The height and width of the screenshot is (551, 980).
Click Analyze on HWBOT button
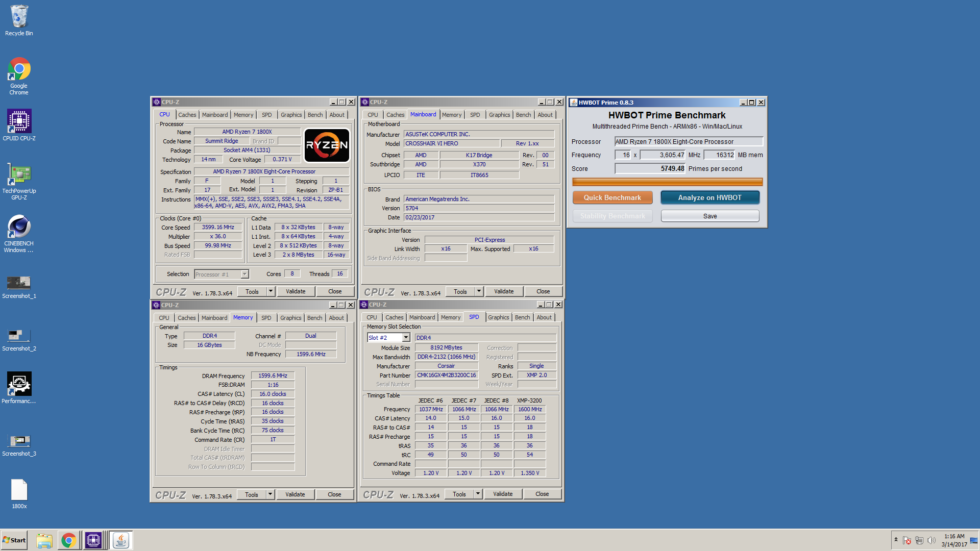[709, 197]
